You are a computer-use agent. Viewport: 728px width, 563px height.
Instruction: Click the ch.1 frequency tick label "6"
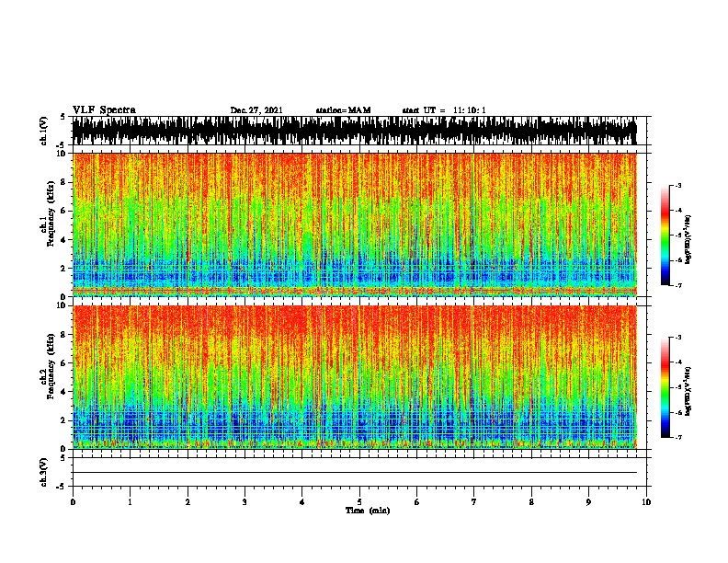[x=63, y=211]
